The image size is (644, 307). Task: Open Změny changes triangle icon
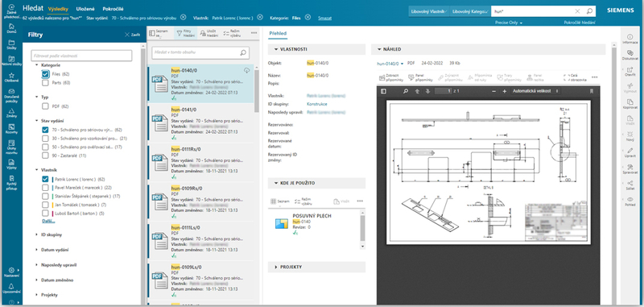pyautogui.click(x=11, y=113)
